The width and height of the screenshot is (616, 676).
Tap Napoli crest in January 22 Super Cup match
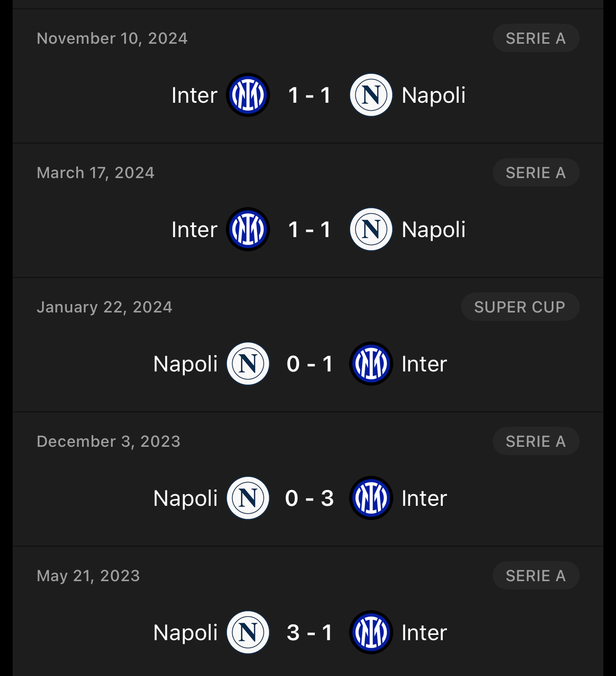pos(248,364)
